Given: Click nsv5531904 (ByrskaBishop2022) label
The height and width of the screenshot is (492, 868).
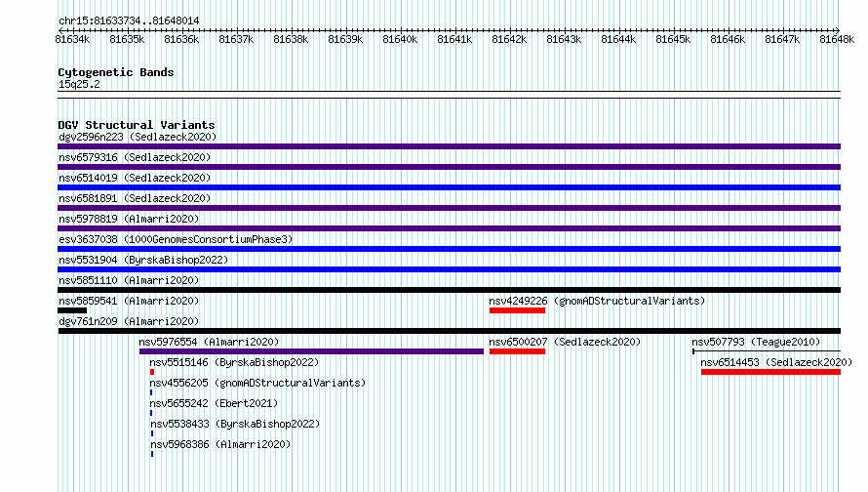Looking at the screenshot, I should click(144, 260).
